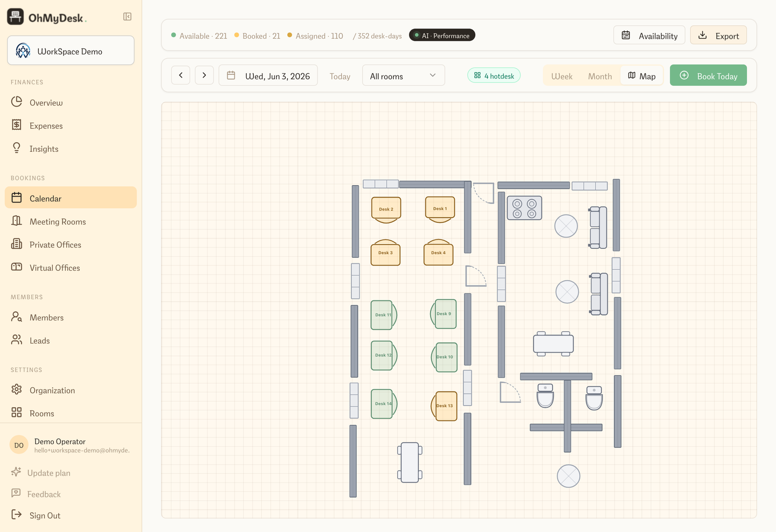
Task: Click the AI · Performance badge
Action: tap(442, 36)
